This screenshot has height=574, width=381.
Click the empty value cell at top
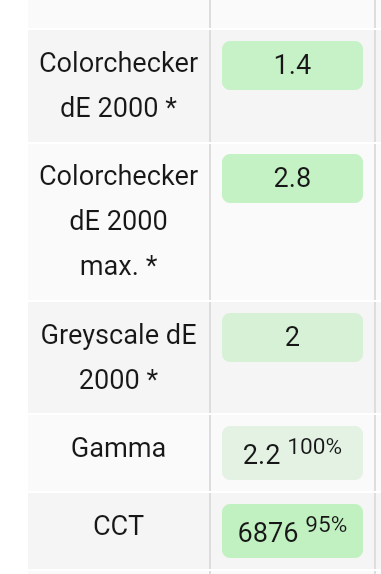292,14
